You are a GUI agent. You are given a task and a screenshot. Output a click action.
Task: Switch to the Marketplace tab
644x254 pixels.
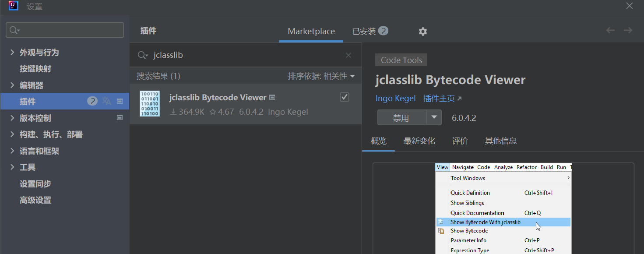coord(311,32)
